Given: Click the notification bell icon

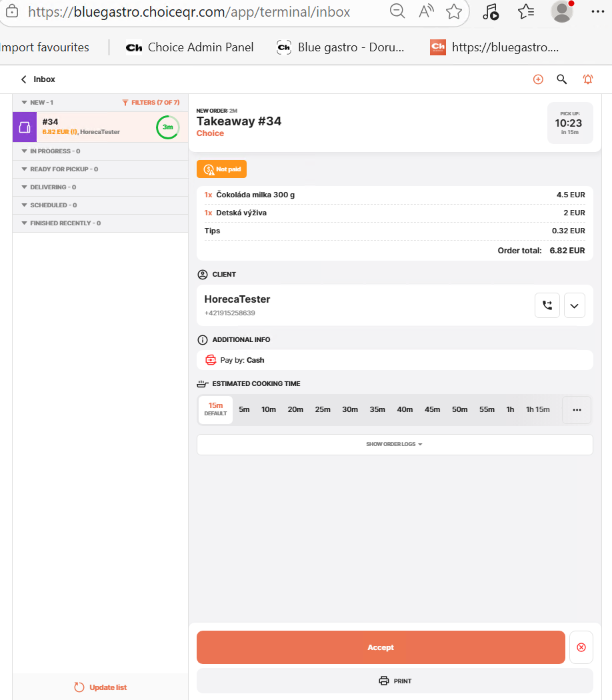Looking at the screenshot, I should point(587,79).
